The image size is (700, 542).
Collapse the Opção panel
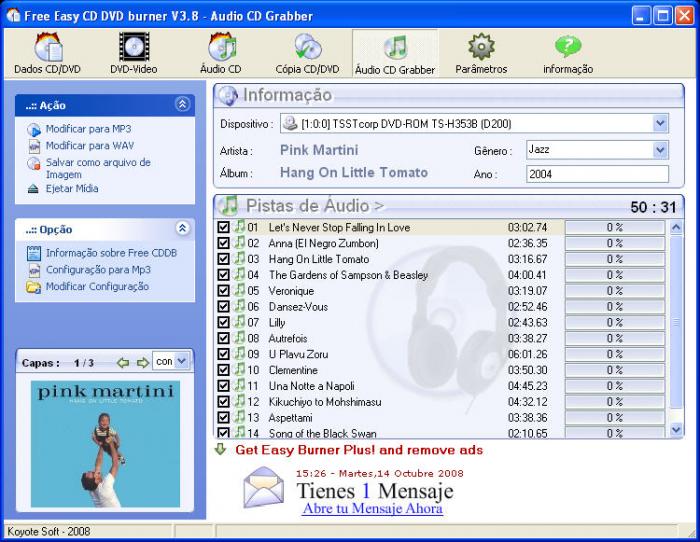pos(182,229)
